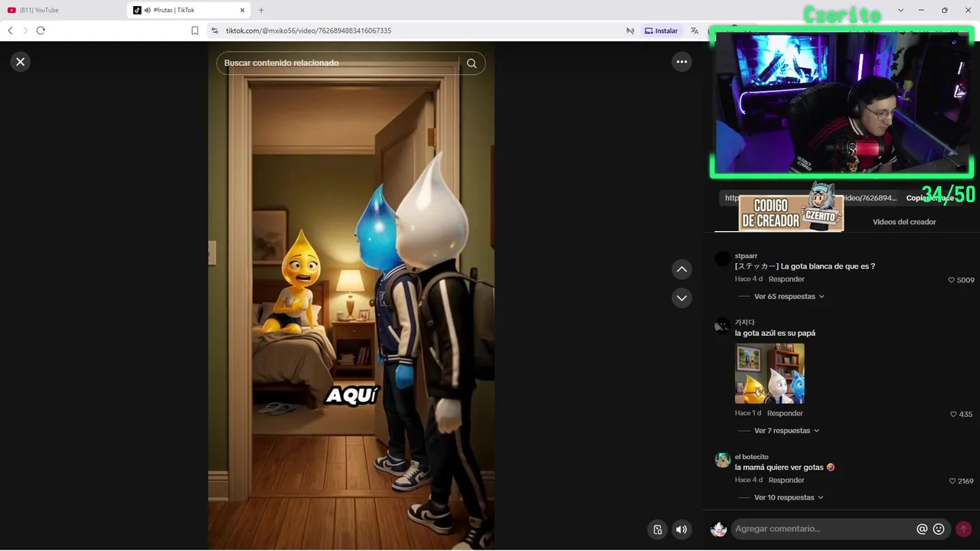The image size is (980, 551).
Task: Open the browser tab list chevron
Action: (900, 10)
